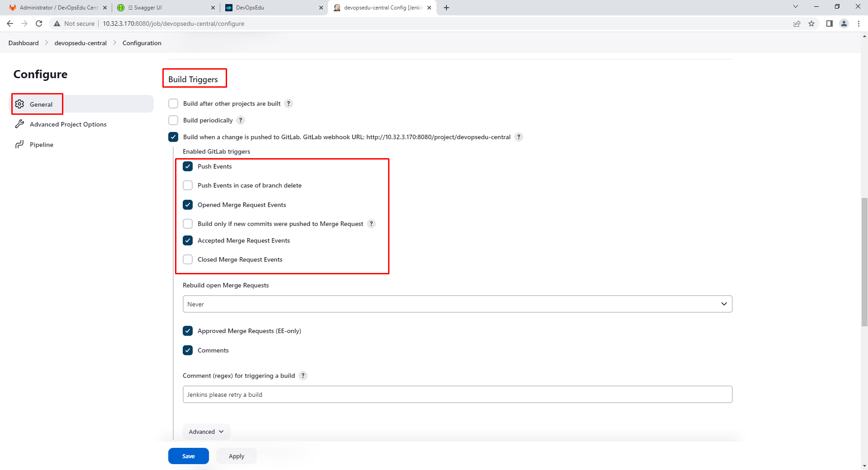
Task: Bookmark this page with star icon
Action: (x=811, y=23)
